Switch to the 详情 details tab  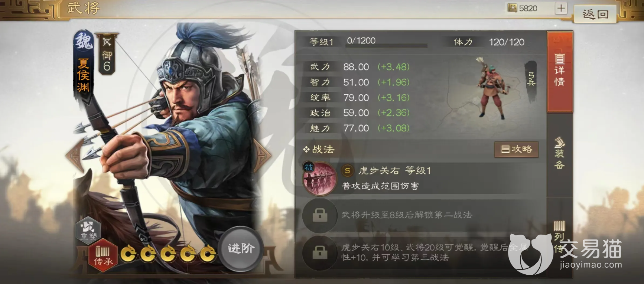(x=560, y=72)
